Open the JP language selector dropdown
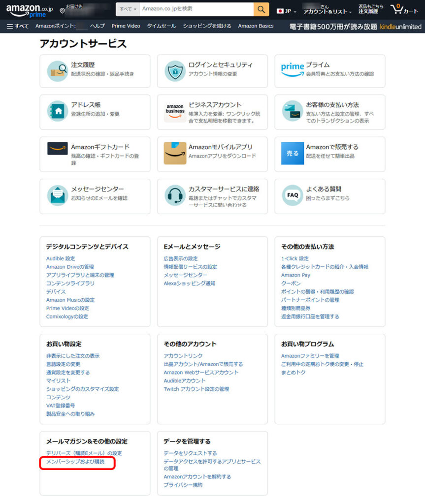425x504 pixels. tap(286, 11)
